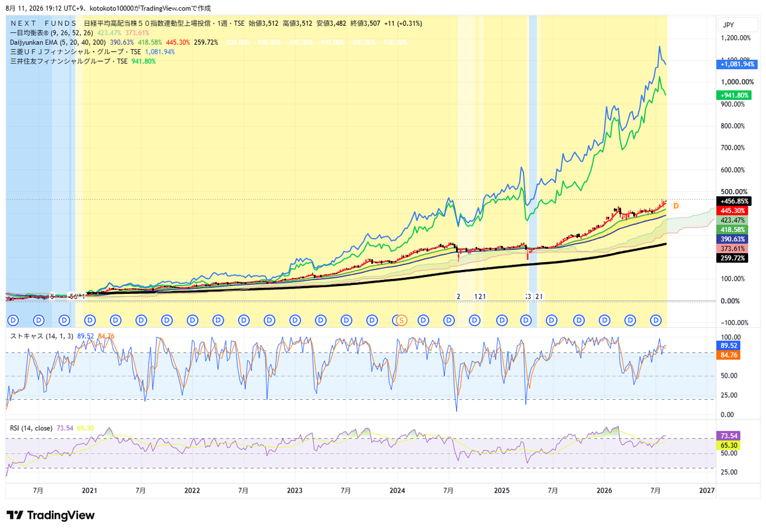Click the yellow 65.30 RSI value tag on the scale
The height and width of the screenshot is (532, 766).
(x=729, y=445)
